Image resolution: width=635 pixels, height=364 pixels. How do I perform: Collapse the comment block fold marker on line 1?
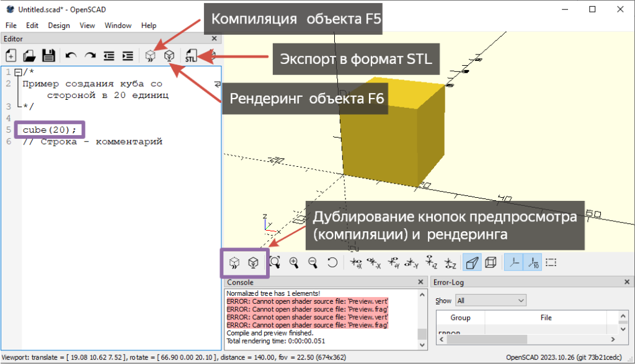[x=17, y=71]
